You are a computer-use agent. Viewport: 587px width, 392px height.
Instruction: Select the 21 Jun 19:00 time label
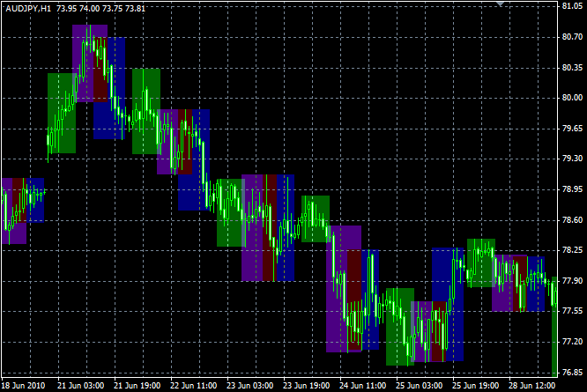(x=137, y=386)
